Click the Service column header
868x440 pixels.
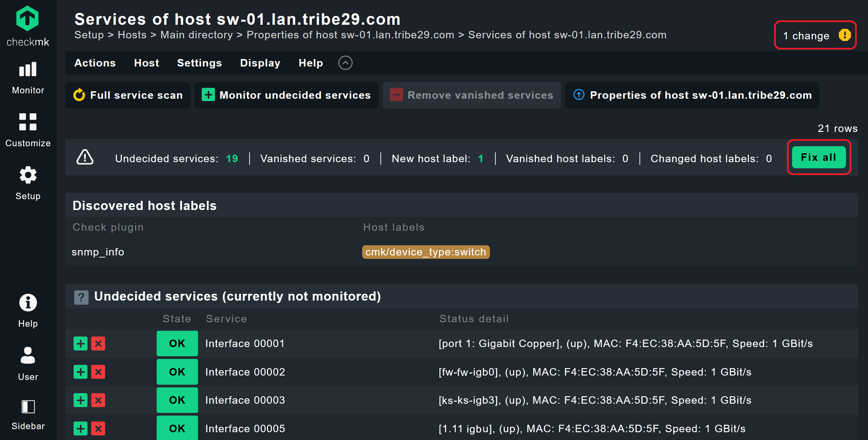(226, 319)
